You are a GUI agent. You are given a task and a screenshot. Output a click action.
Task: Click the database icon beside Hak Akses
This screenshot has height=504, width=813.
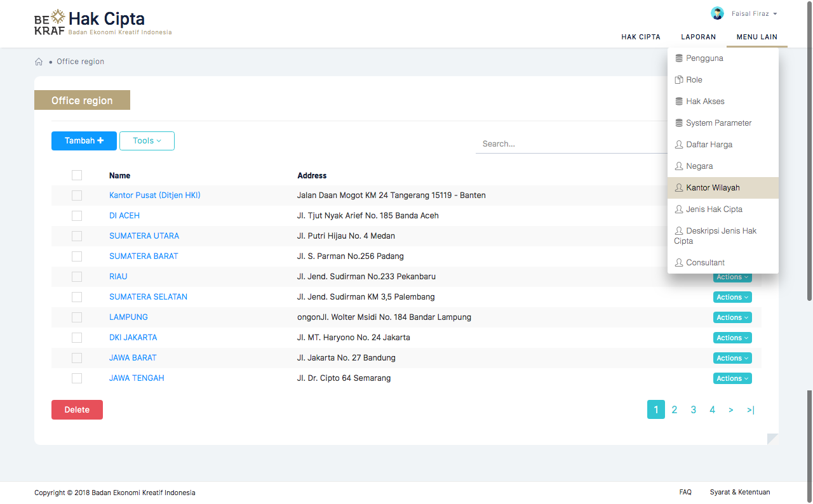pos(679,102)
